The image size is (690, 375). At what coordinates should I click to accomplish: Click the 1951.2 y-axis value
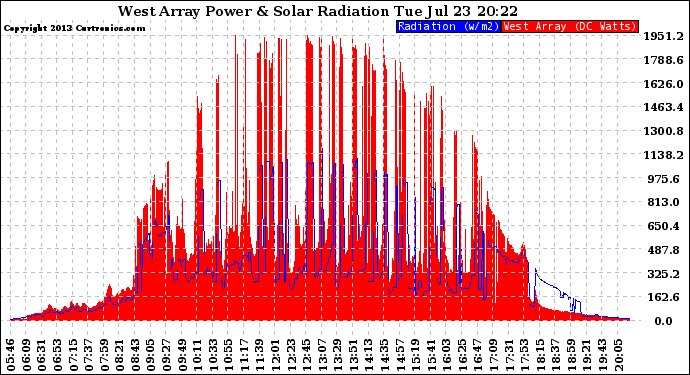tap(664, 36)
